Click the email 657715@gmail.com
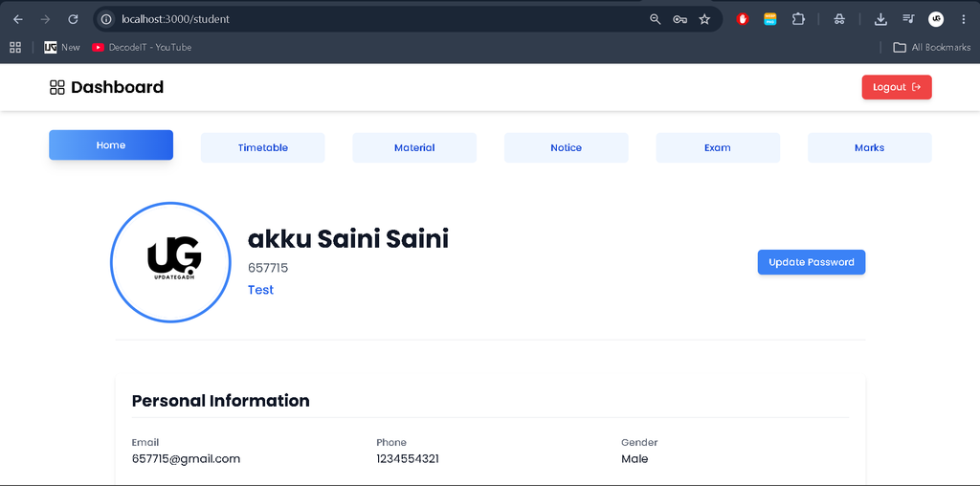The image size is (980, 486). [x=186, y=459]
